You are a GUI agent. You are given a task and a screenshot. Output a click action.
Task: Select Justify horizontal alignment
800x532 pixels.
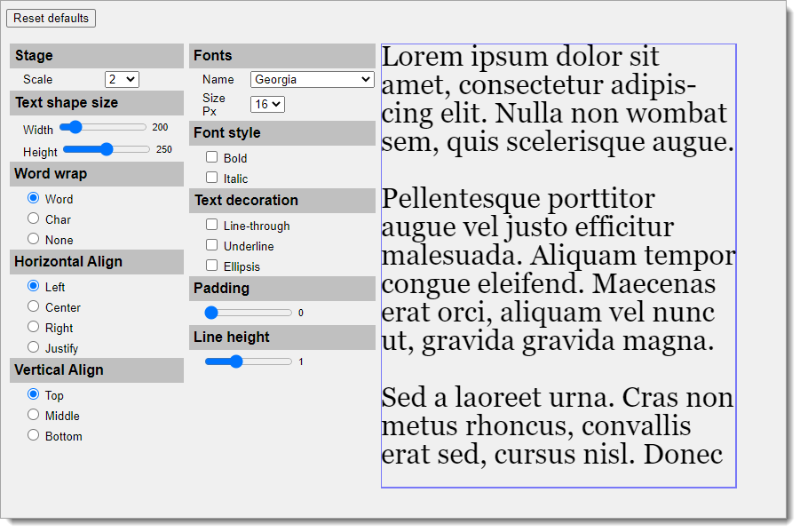(x=33, y=348)
